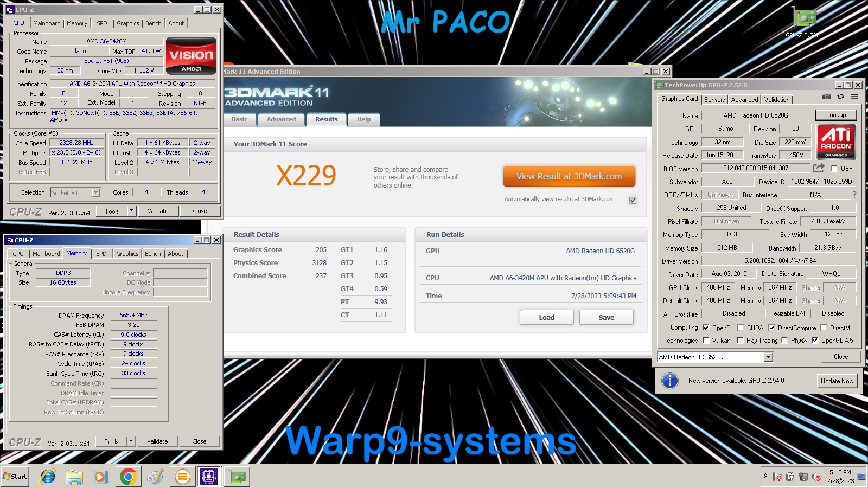The image size is (868, 488).
Task: Click Close button in GPU-Z window
Action: pyautogui.click(x=841, y=357)
